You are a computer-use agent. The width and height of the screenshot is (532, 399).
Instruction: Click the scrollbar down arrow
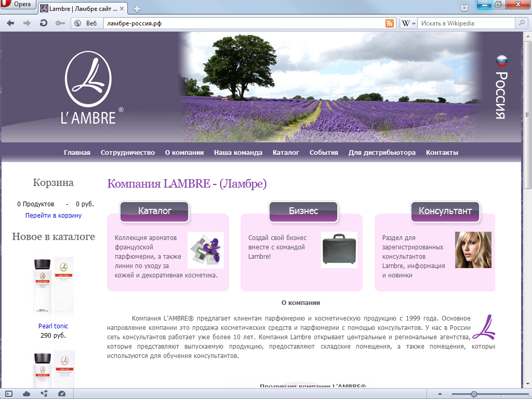click(528, 384)
